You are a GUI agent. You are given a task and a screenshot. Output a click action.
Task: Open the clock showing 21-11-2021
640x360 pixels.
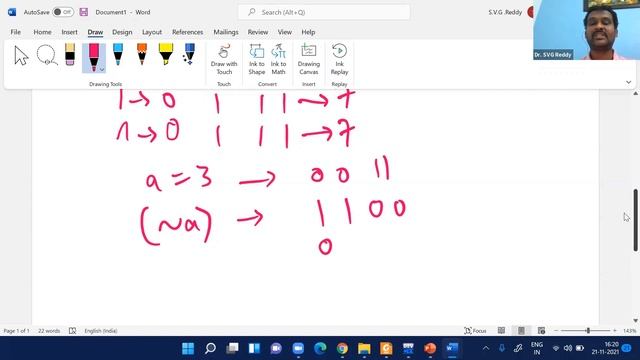[x=605, y=348]
